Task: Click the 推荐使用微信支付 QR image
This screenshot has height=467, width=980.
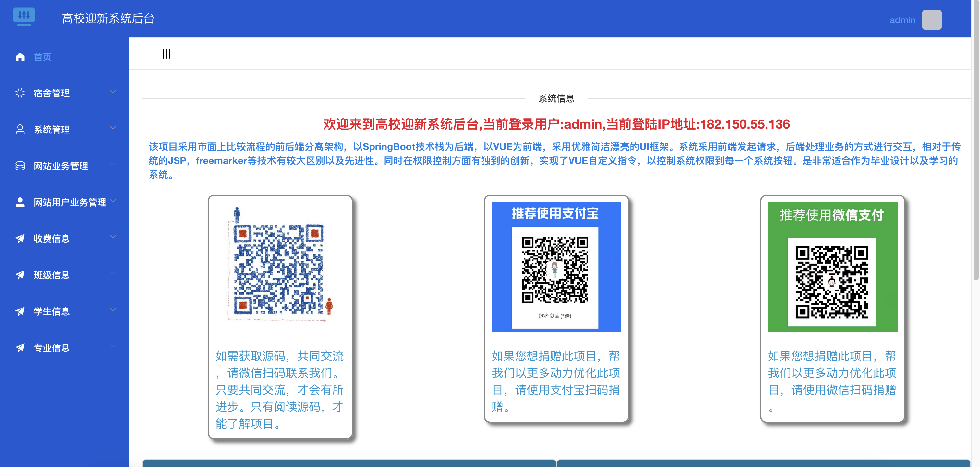Action: click(x=832, y=267)
